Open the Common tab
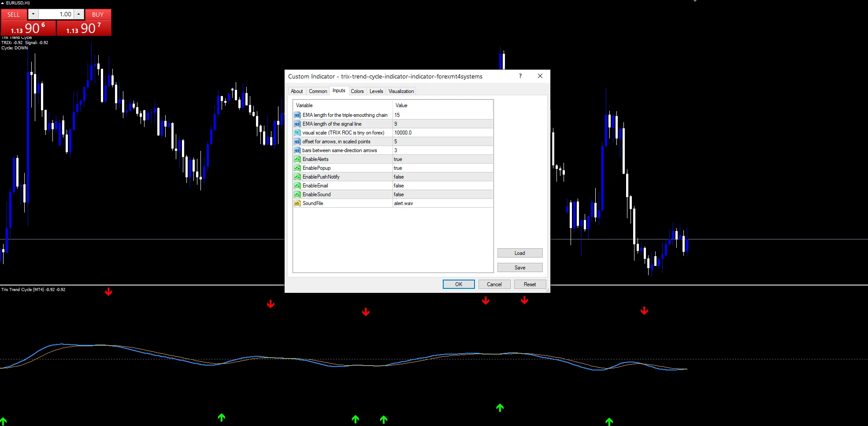The width and height of the screenshot is (868, 426). click(x=318, y=91)
